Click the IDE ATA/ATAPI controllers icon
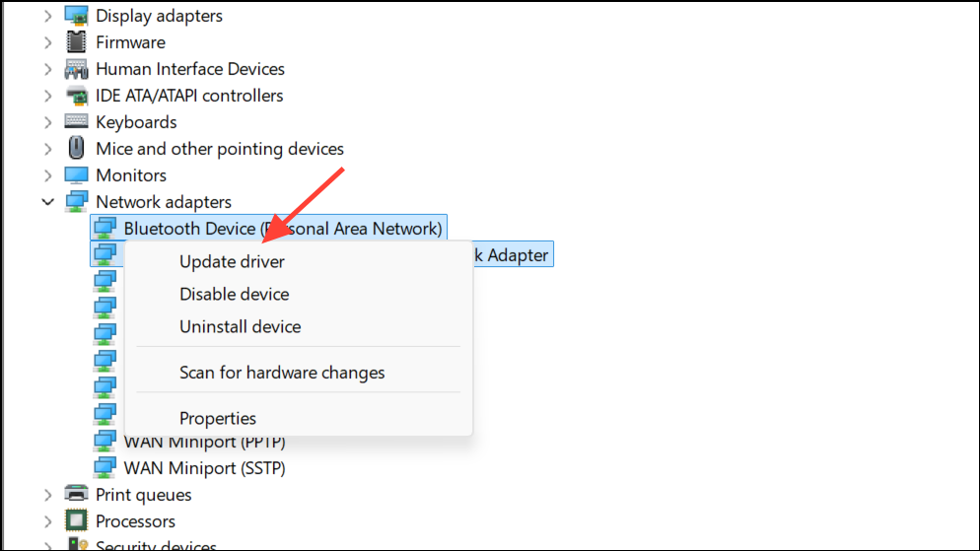Image resolution: width=980 pixels, height=551 pixels. tap(76, 96)
